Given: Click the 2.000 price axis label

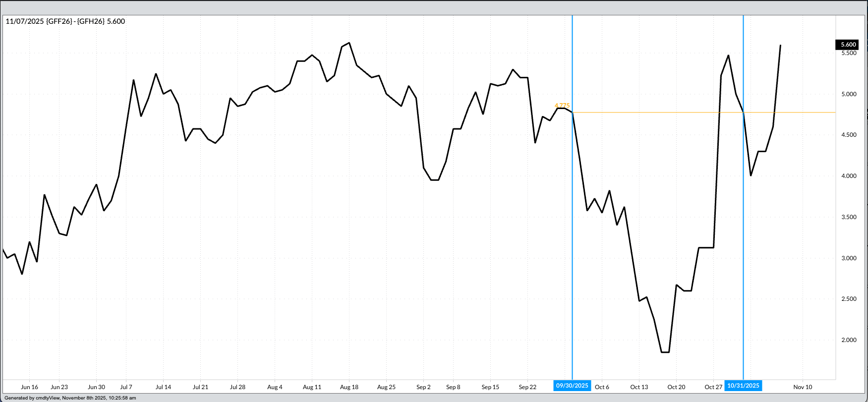Looking at the screenshot, I should pos(849,340).
